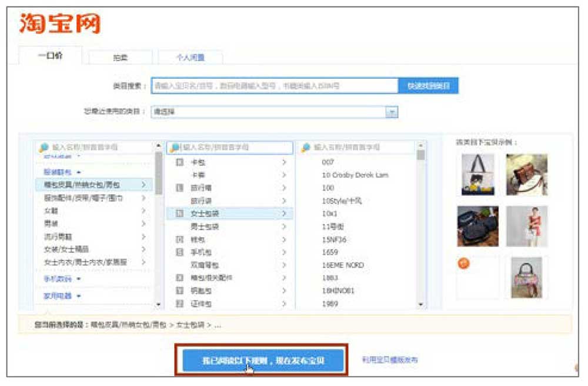Image resolution: width=588 pixels, height=386 pixels.
Task: Click the icon next to 旅行箱
Action: [x=178, y=186]
